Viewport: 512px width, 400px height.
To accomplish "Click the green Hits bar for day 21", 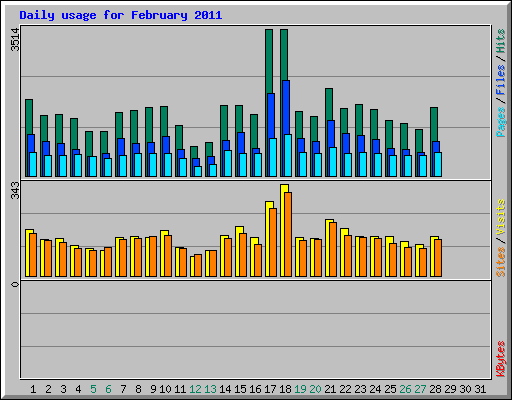I will 328,104.
